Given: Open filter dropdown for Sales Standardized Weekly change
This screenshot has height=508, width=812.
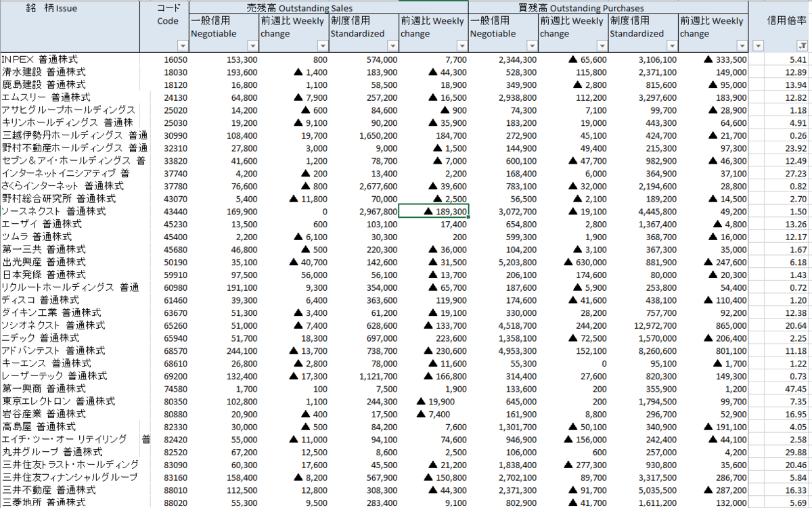Looking at the screenshot, I should [462, 45].
